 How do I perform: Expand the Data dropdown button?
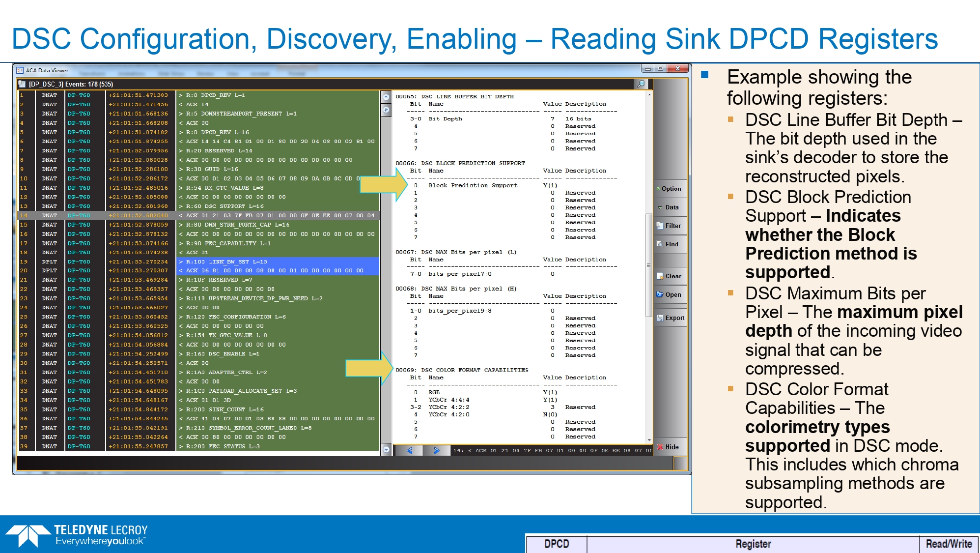(x=670, y=207)
